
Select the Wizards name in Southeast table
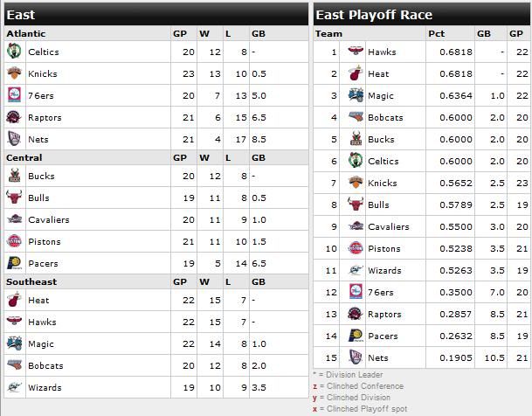[45, 387]
